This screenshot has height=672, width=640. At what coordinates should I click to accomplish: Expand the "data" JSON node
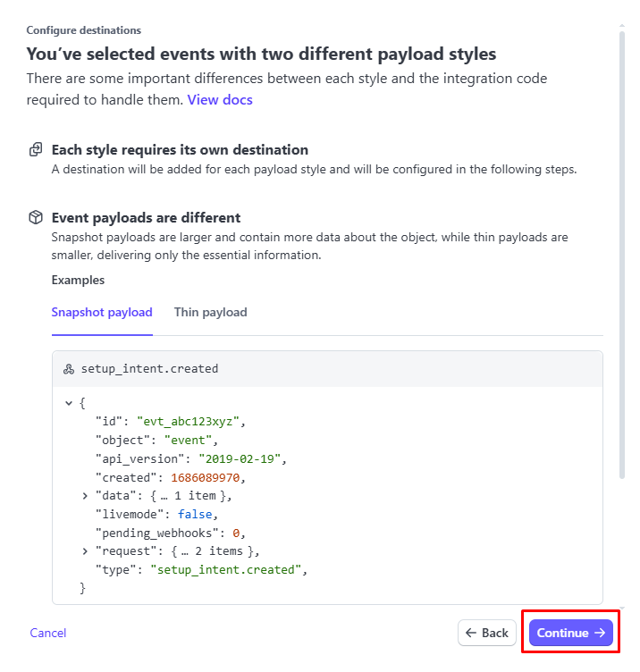click(x=86, y=495)
